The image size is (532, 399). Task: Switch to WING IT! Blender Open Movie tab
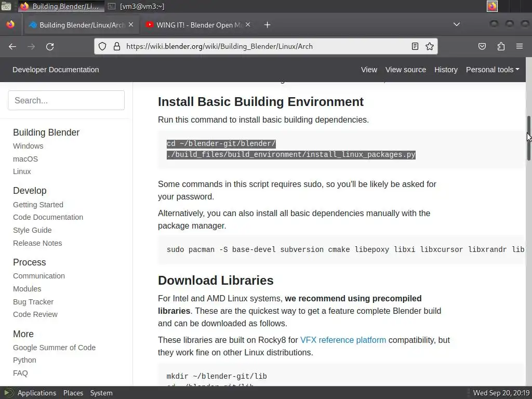click(198, 25)
